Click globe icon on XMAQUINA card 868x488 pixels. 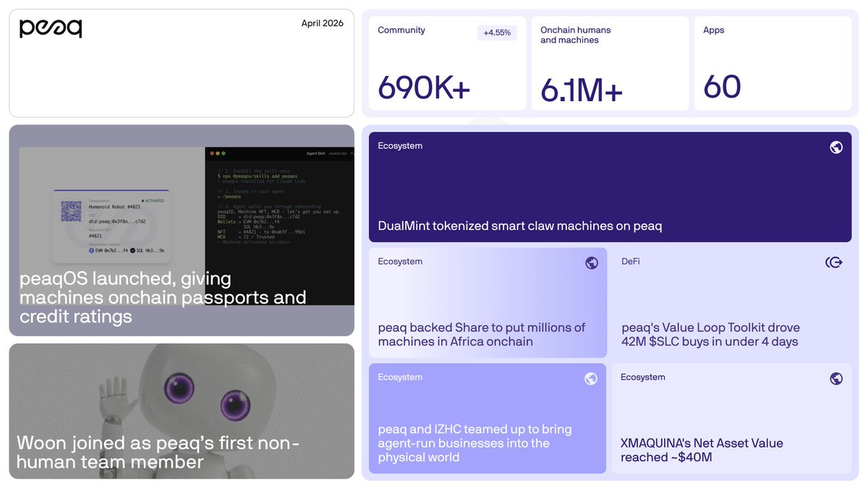click(836, 379)
